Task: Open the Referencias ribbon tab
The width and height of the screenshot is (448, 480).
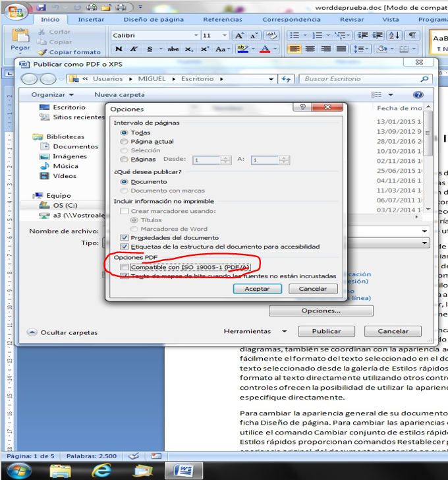Action: [x=223, y=20]
